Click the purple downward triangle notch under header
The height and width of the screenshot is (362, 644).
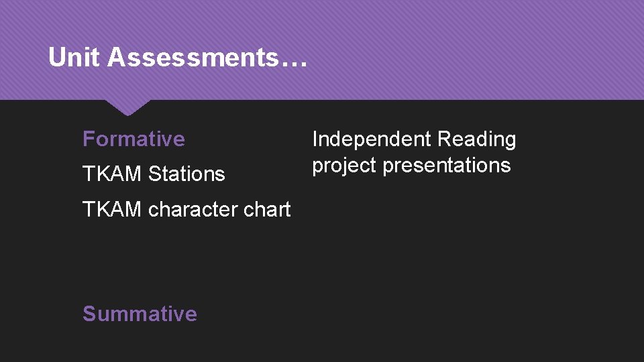(127, 106)
